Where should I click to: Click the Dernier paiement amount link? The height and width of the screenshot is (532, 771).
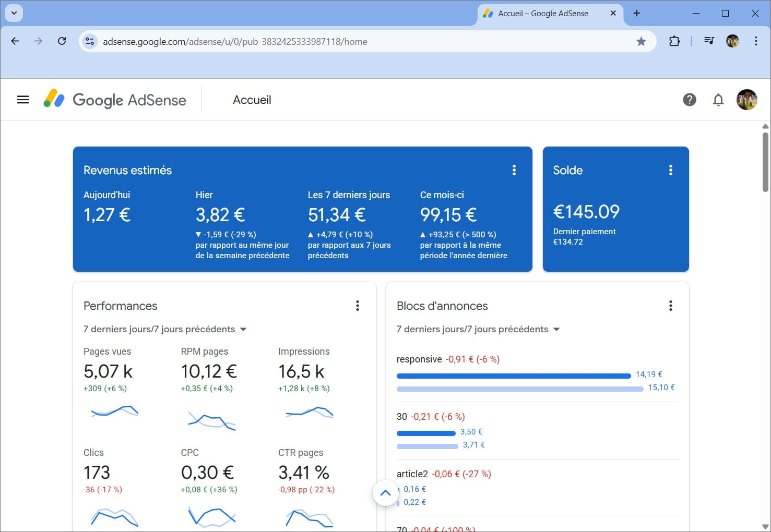point(568,241)
